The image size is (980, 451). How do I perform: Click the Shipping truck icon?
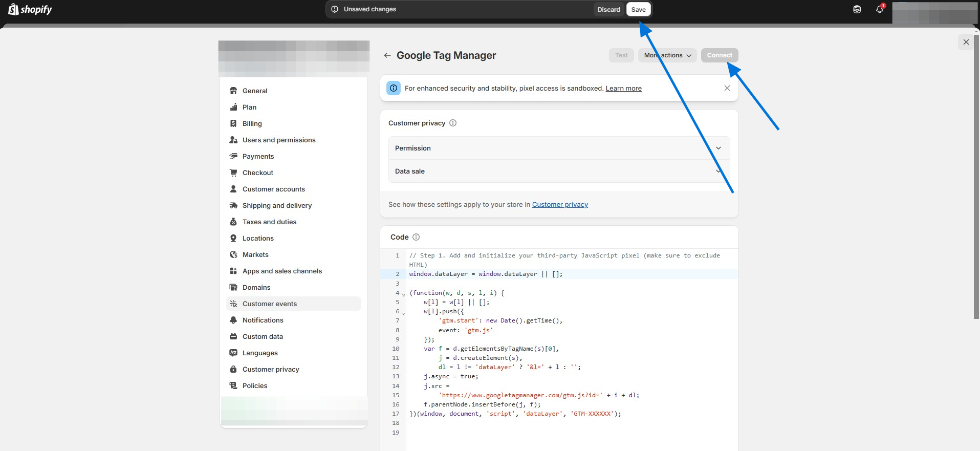(233, 205)
